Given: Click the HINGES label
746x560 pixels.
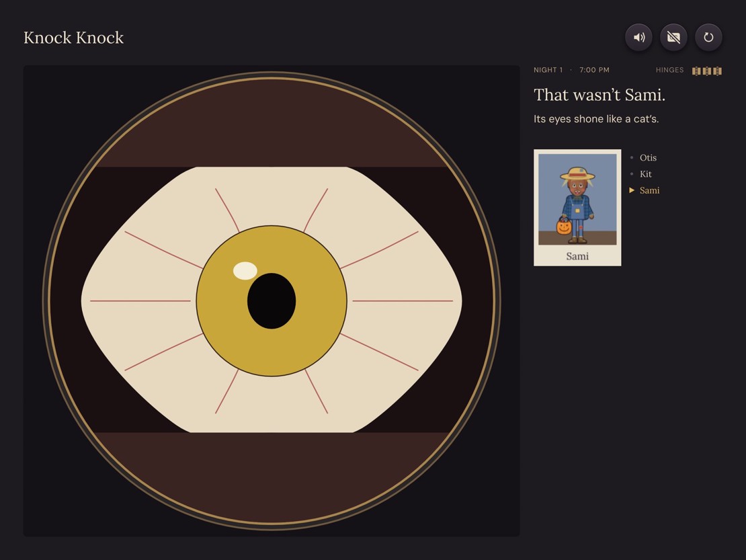Looking at the screenshot, I should pos(669,70).
